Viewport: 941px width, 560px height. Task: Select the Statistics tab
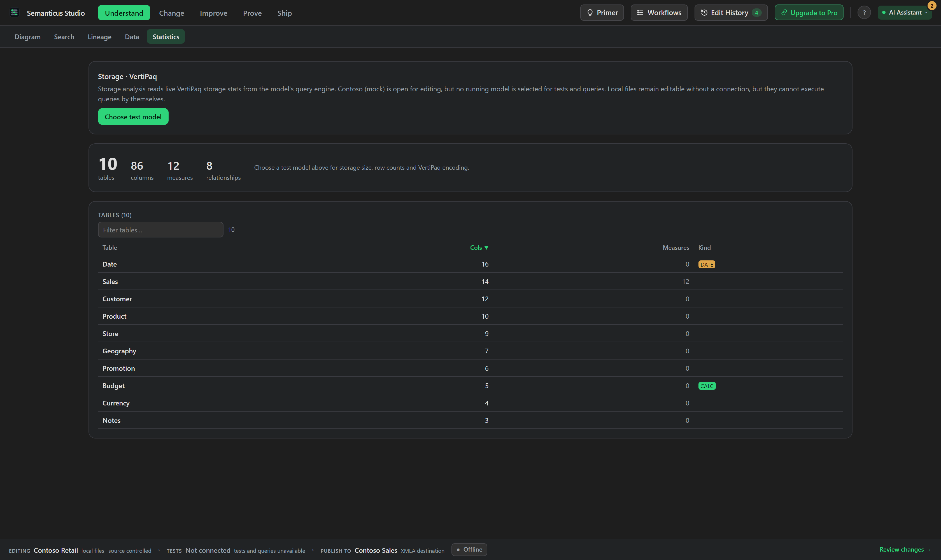[166, 37]
